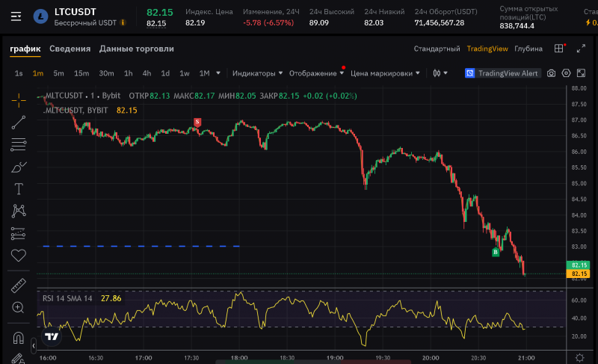
Task: Select the brush drawing tool
Action: pos(19,167)
